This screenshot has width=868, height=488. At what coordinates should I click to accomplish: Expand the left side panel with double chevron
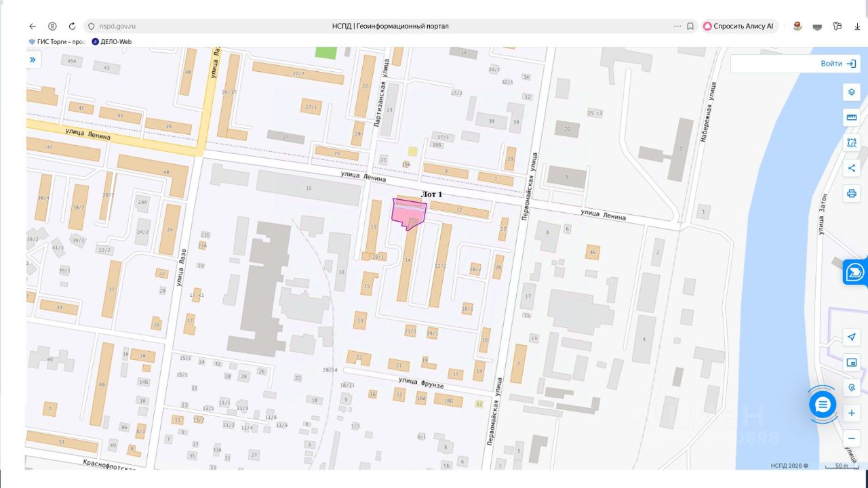click(x=33, y=60)
